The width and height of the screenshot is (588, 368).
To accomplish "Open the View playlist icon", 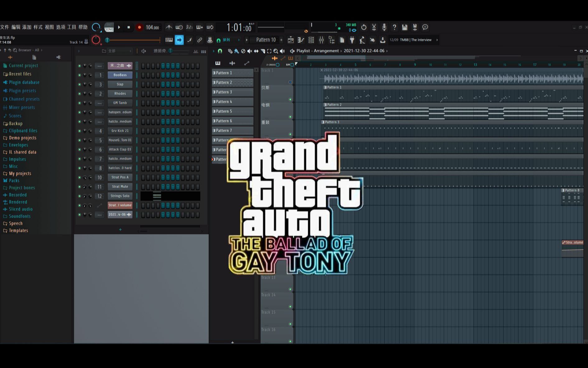I will pyautogui.click(x=290, y=40).
